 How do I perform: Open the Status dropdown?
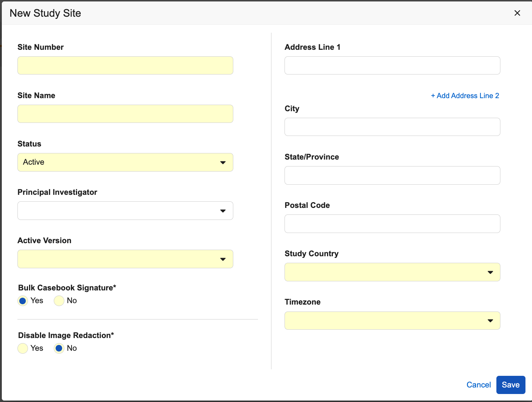click(x=125, y=162)
